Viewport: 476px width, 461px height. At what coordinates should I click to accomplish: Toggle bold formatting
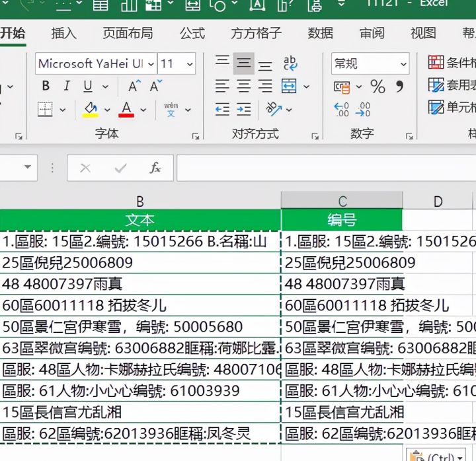(x=46, y=86)
